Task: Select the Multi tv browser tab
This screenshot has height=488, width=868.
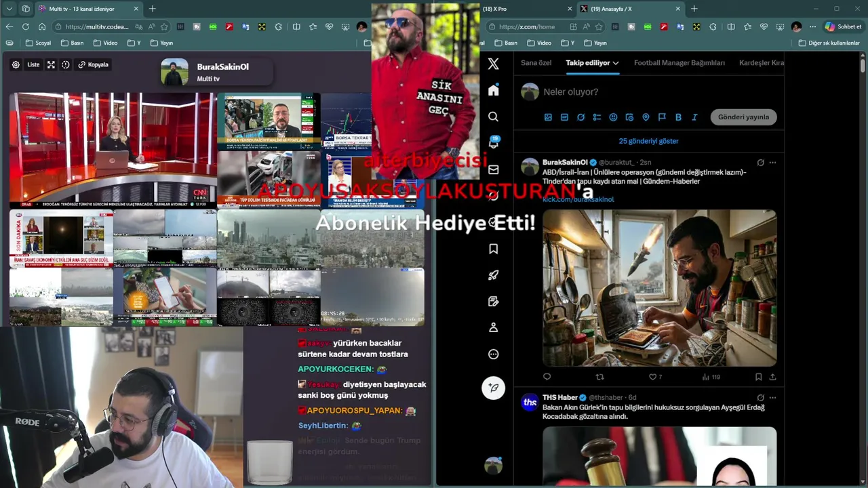Action: click(88, 9)
